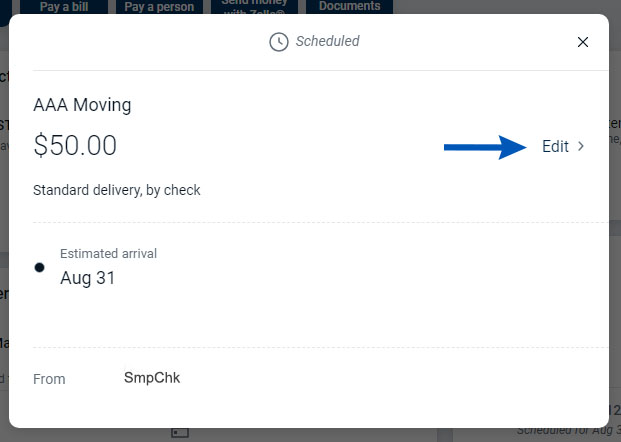Switch to the Documents tab
The image size is (621, 442).
tap(349, 6)
